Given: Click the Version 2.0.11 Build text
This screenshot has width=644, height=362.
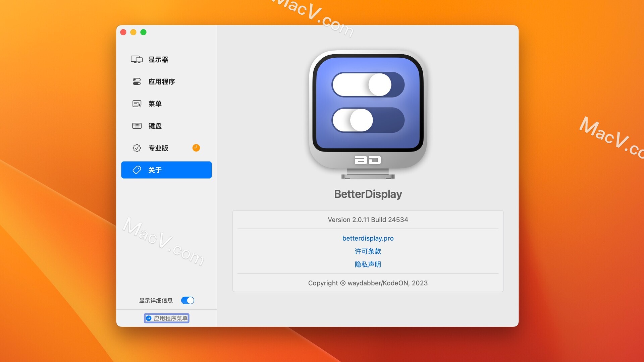Looking at the screenshot, I should coord(368,220).
